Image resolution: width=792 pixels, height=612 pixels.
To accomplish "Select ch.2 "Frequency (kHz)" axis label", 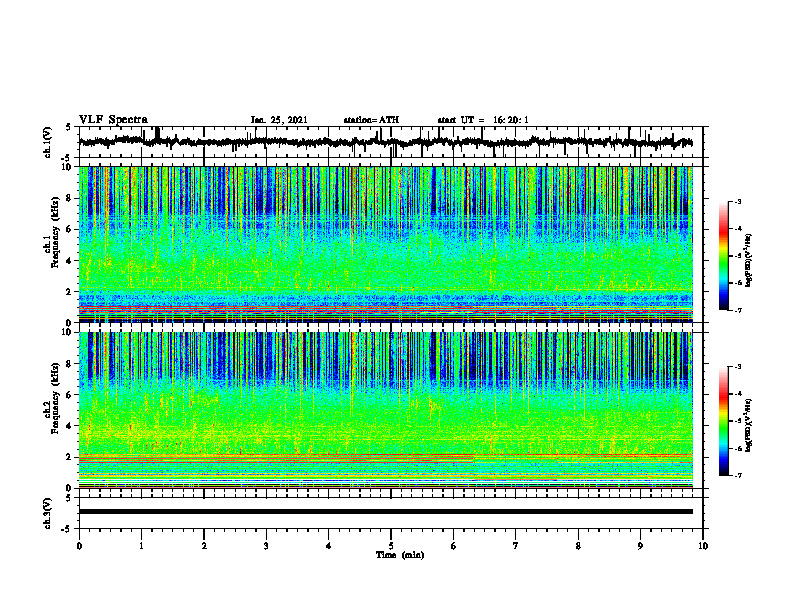I will [x=56, y=398].
